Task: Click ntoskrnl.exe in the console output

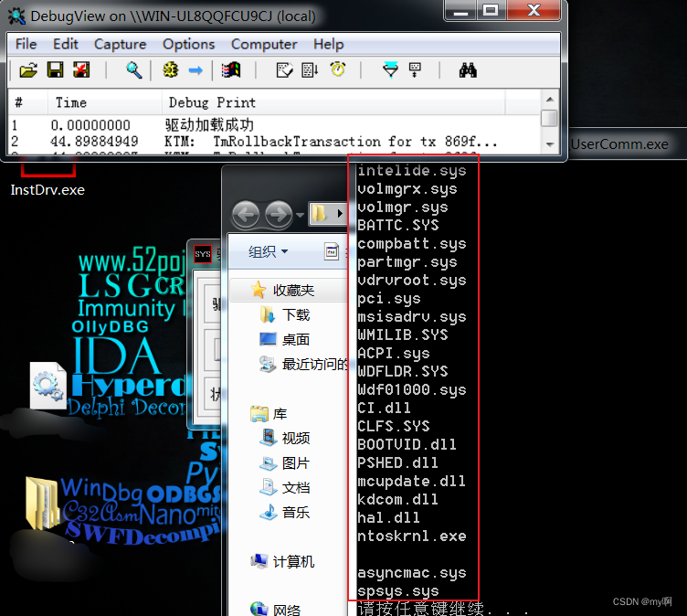Action: [411, 536]
